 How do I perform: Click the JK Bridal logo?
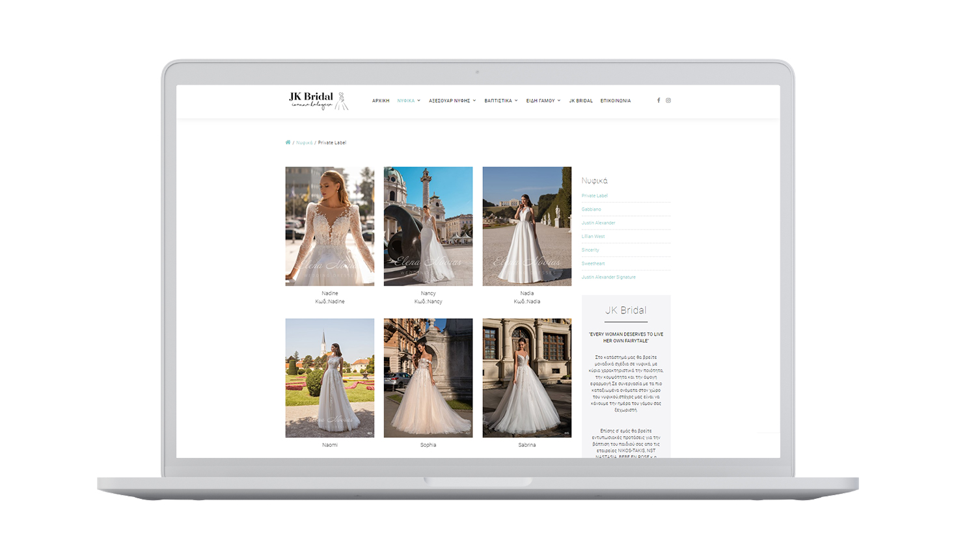(x=318, y=101)
